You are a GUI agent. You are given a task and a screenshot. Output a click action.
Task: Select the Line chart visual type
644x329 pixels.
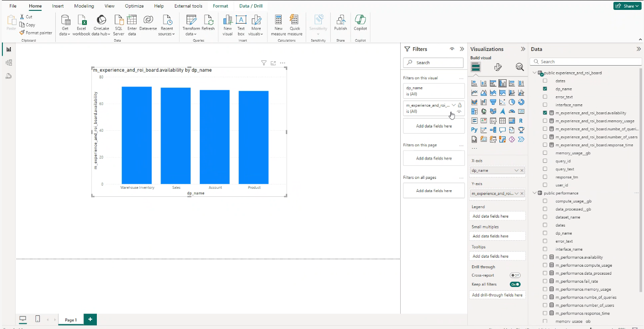474,93
